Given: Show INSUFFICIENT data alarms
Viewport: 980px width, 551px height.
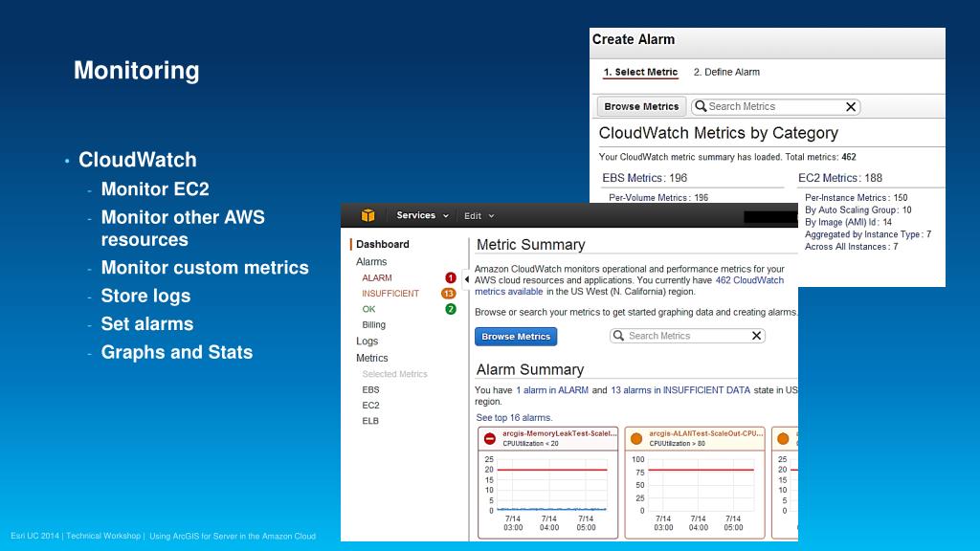Looking at the screenshot, I should 390,294.
